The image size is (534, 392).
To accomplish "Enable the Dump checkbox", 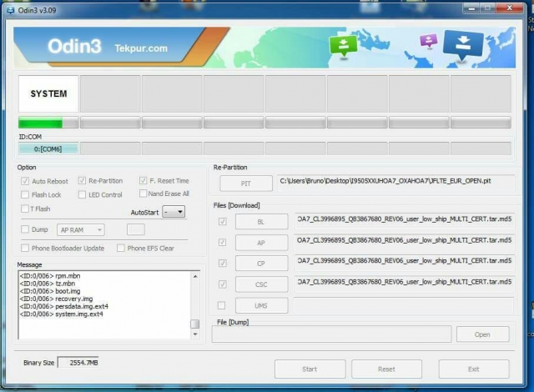I will click(25, 229).
